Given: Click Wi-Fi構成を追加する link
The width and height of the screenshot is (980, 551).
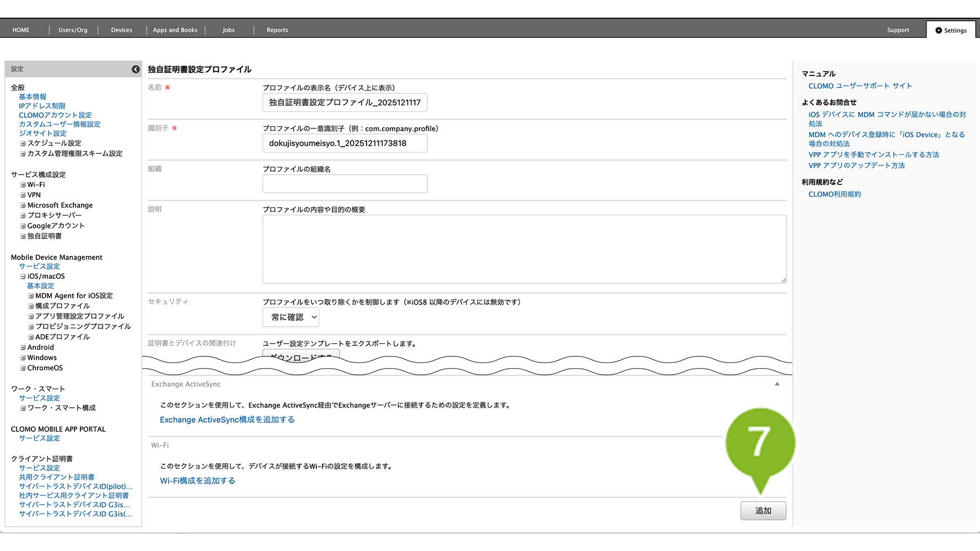Looking at the screenshot, I should click(x=197, y=481).
